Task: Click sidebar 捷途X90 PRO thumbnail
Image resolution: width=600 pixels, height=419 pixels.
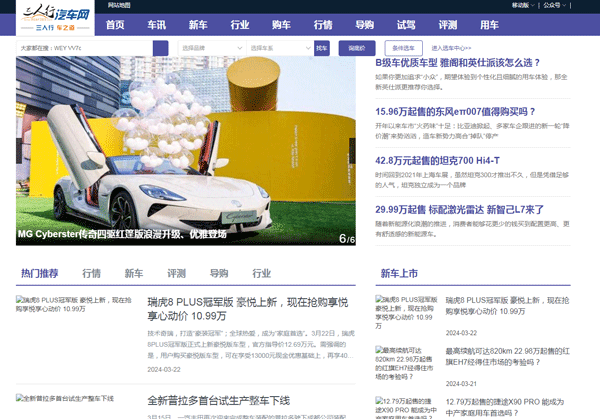Action: click(x=406, y=408)
